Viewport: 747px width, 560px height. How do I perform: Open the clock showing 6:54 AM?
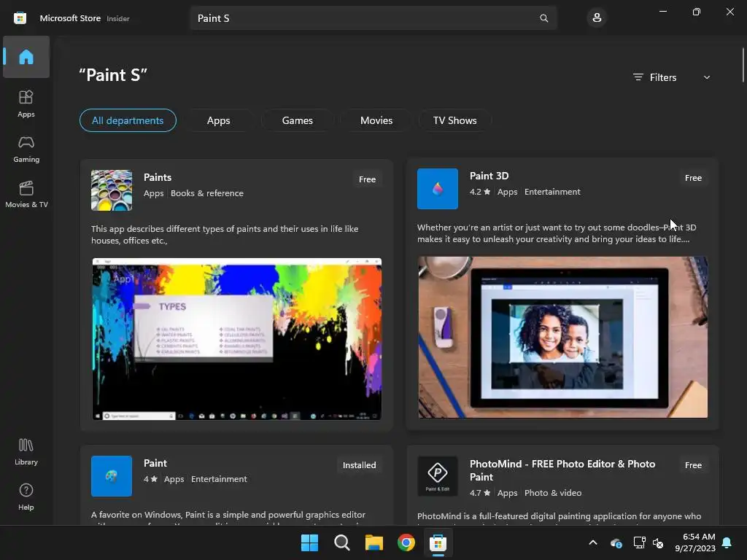695,542
